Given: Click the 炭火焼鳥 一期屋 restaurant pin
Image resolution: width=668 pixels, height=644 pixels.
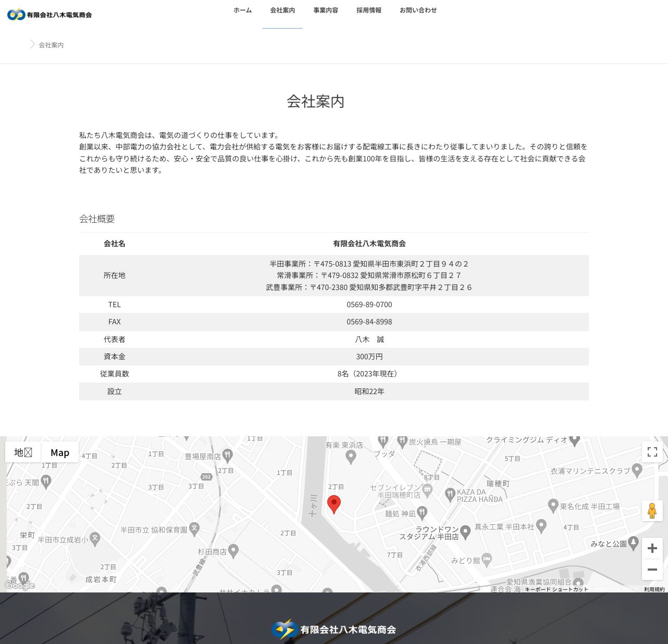Looking at the screenshot, I should (x=402, y=441).
